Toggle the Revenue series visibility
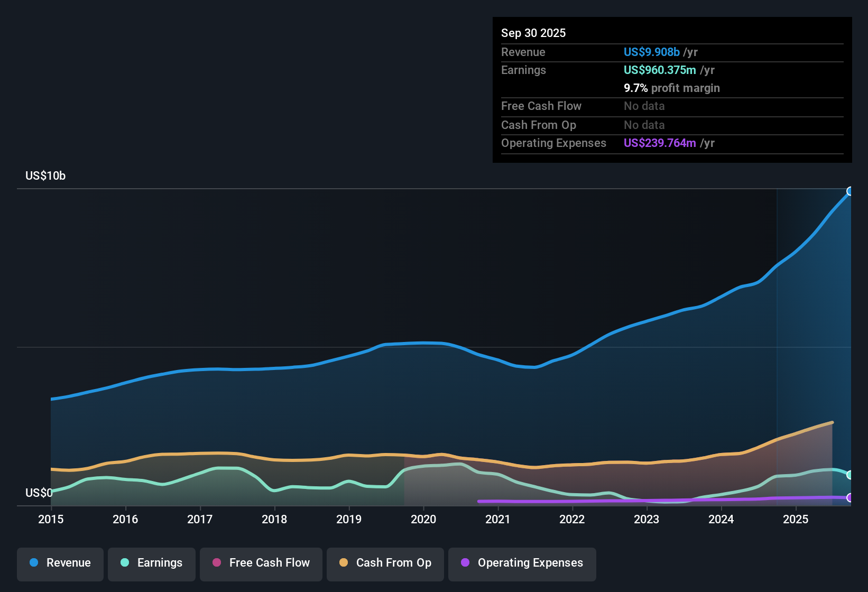This screenshot has height=592, width=868. [x=60, y=563]
